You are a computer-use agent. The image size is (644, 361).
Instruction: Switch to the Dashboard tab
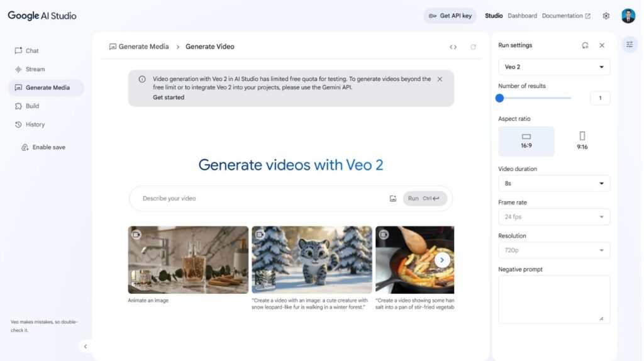[522, 16]
